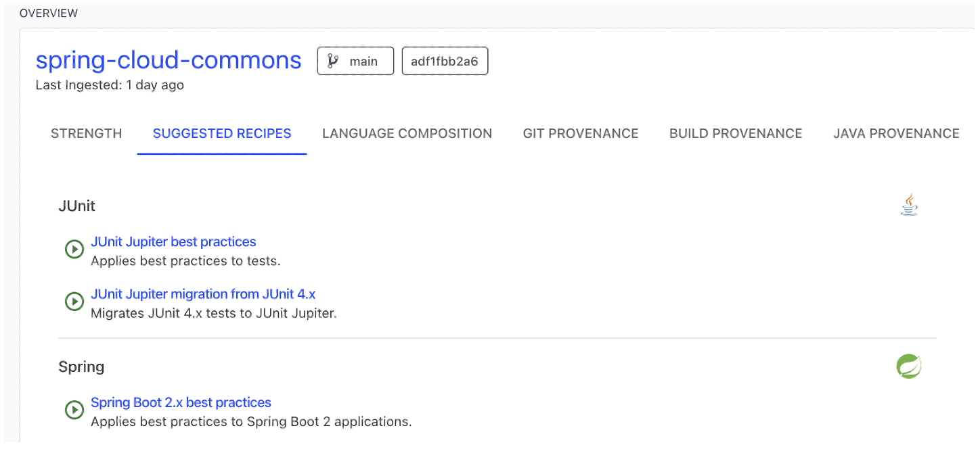Click the green Spring leaf icon
980x472 pixels.
tap(909, 367)
